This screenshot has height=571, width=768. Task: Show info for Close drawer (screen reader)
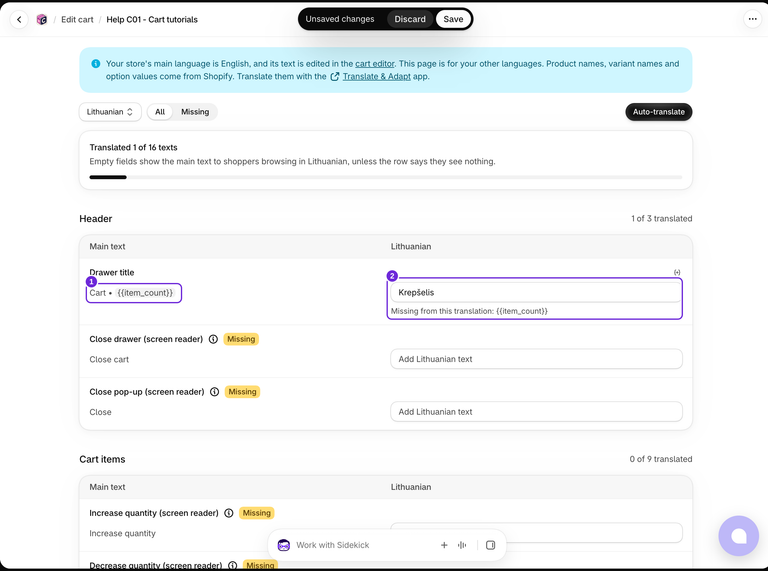click(x=213, y=339)
